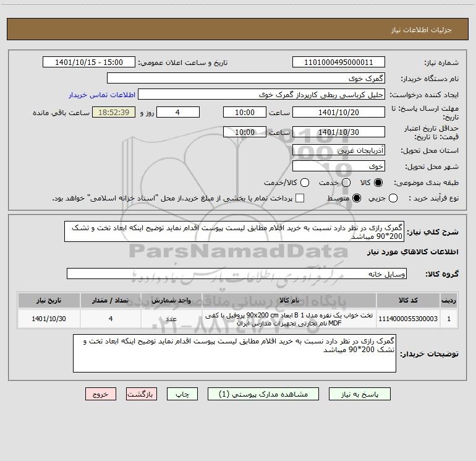Click the جزئیات اطلاعات نیاز header title
This screenshot has height=461, width=476.
point(421,30)
